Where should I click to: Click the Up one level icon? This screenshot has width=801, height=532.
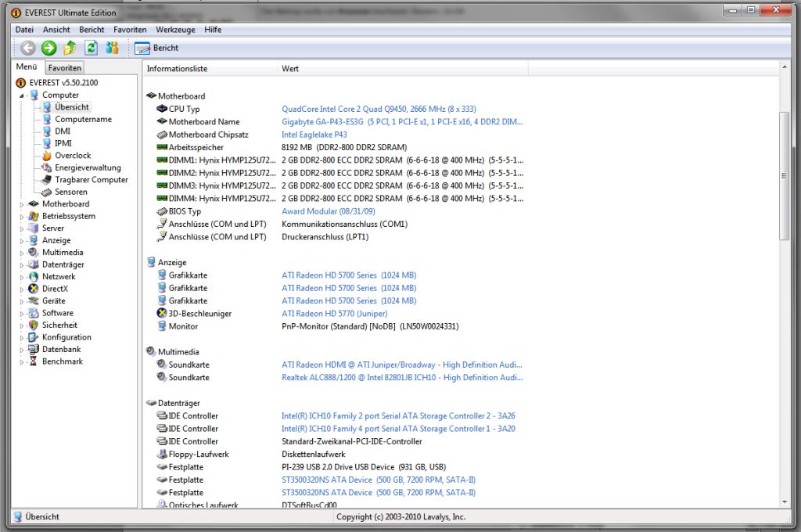70,48
